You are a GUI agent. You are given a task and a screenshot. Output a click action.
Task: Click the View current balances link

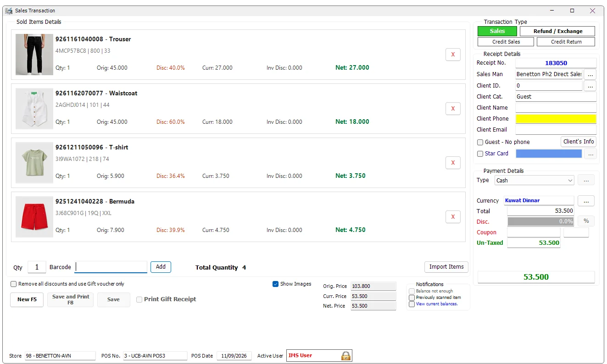[437, 304]
